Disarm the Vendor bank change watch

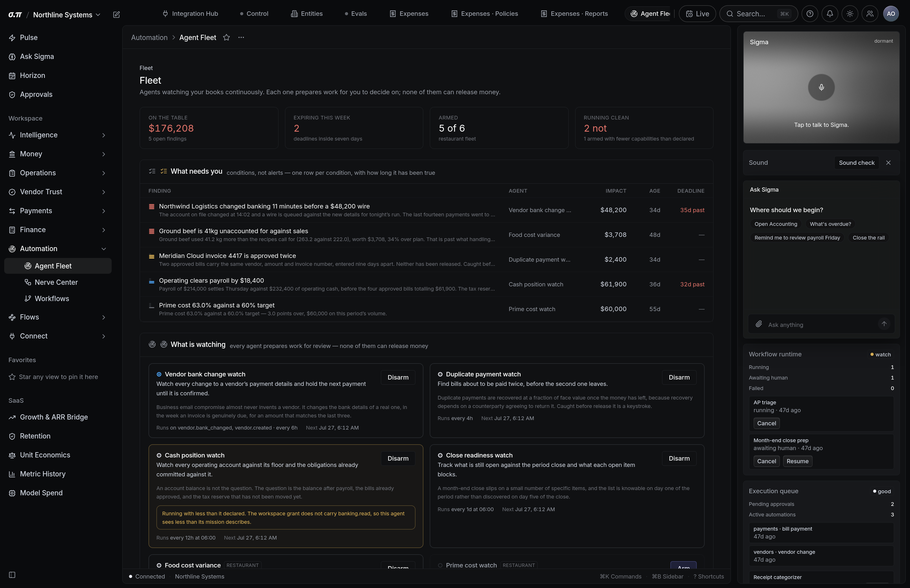pyautogui.click(x=398, y=377)
